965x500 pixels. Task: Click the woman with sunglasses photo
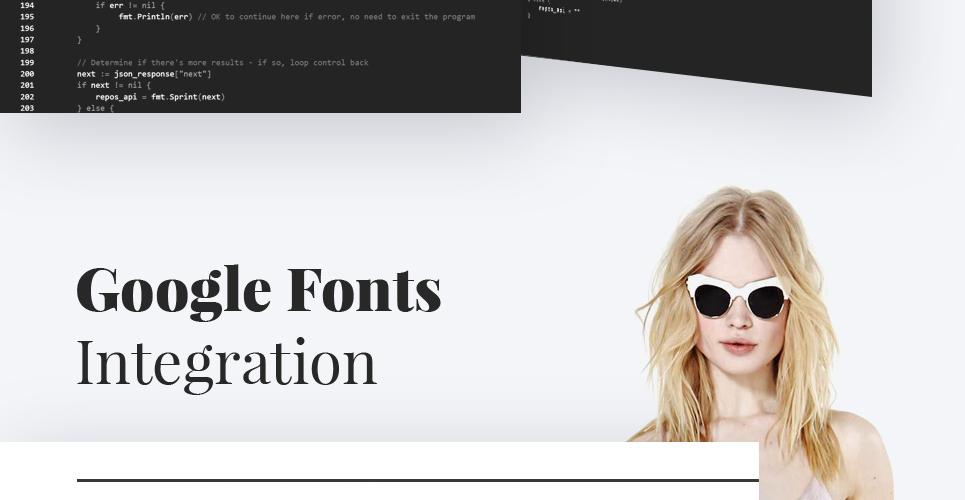point(761,343)
